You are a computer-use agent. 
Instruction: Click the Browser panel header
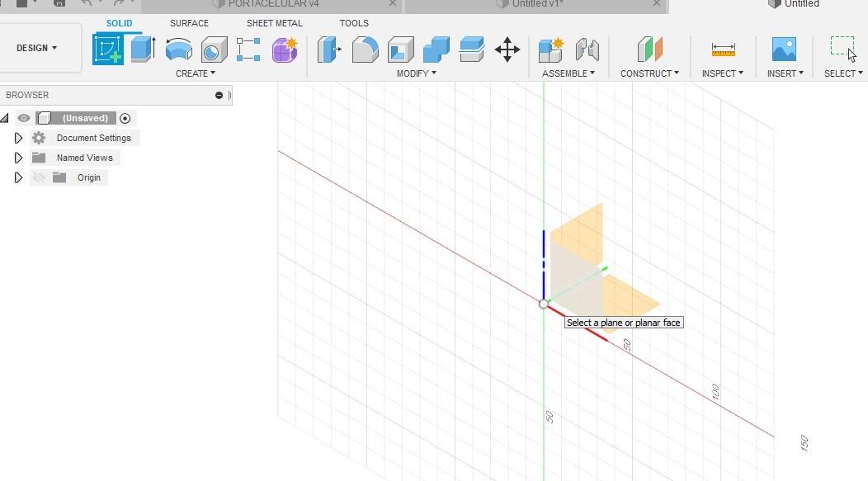click(116, 95)
